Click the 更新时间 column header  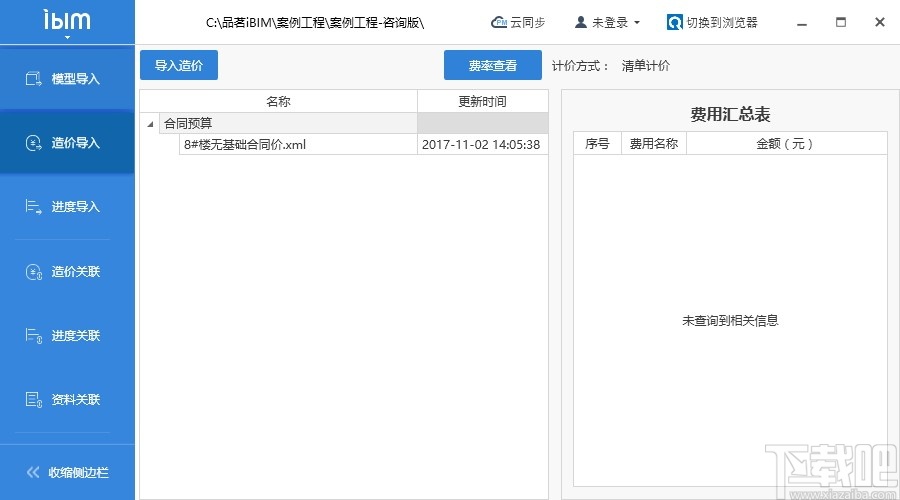pos(483,102)
